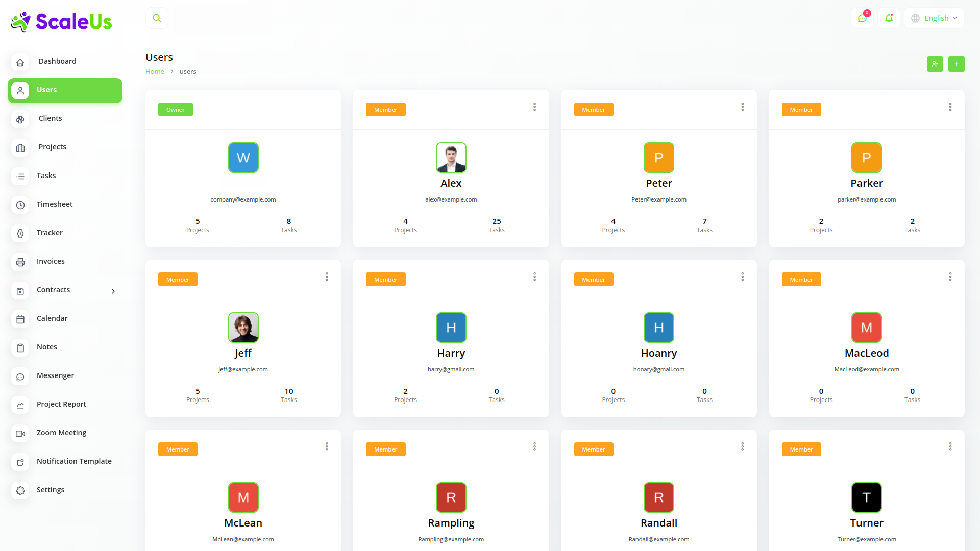This screenshot has height=551, width=980.
Task: Click the ScaleUs logo
Action: (62, 21)
